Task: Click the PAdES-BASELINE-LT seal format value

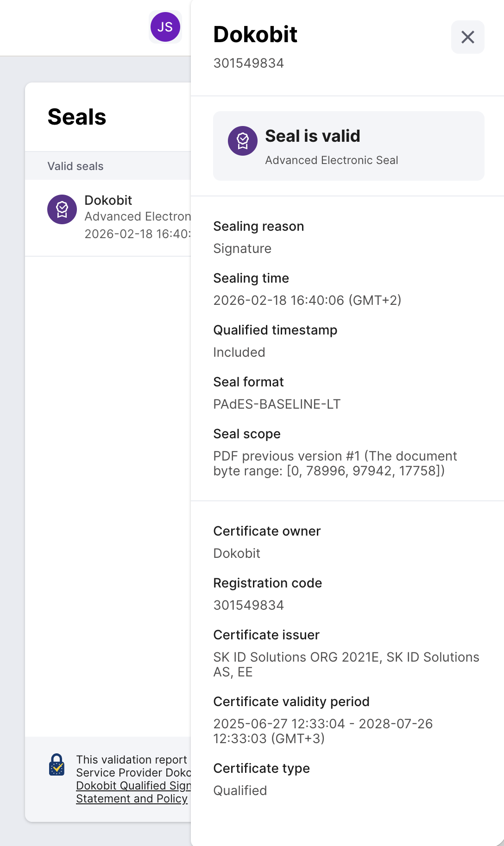Action: (x=277, y=404)
